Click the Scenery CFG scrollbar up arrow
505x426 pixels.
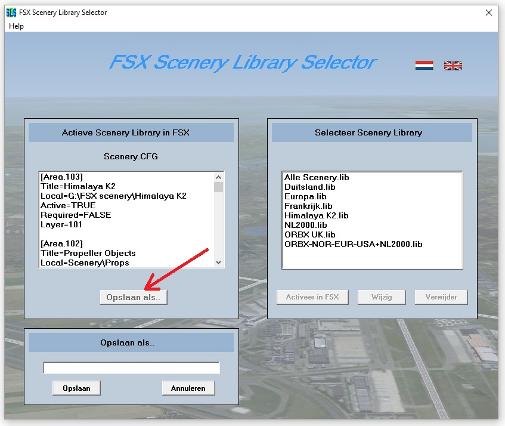(x=218, y=177)
